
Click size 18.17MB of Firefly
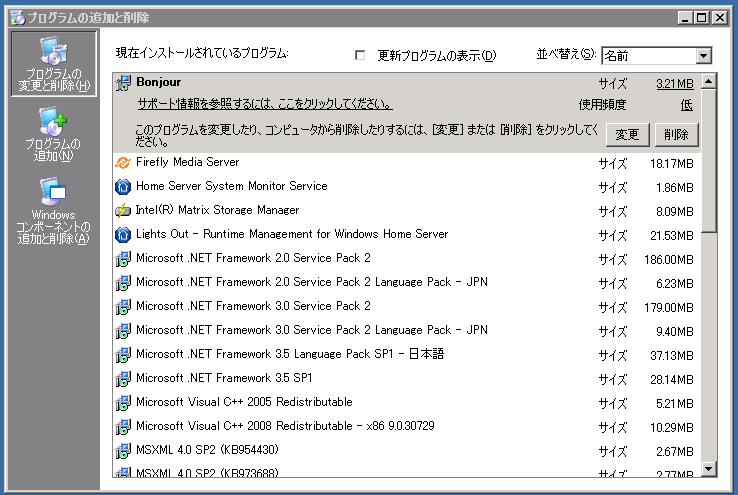(x=672, y=164)
